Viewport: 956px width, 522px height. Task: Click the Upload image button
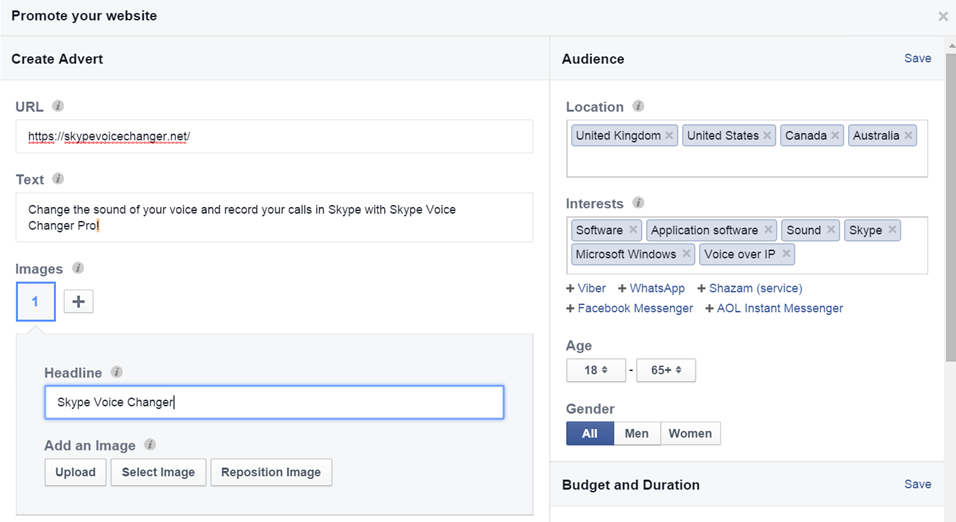(x=75, y=472)
